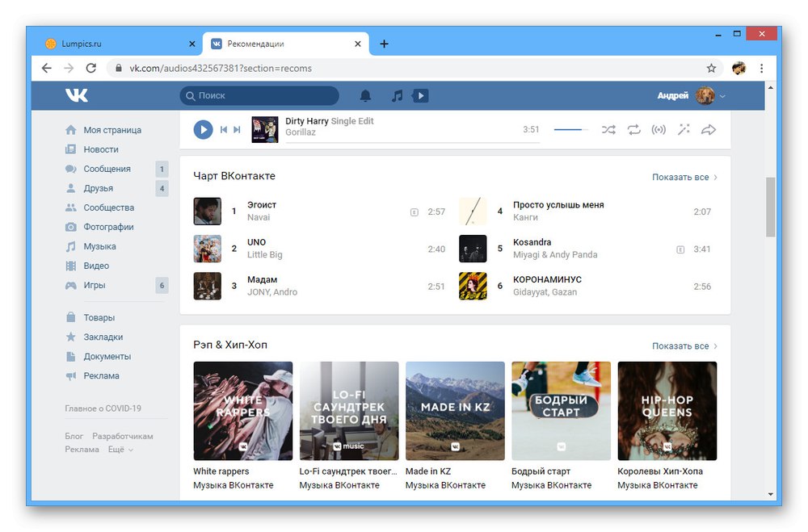Open Друзья in sidebar
This screenshot has height=532, width=808.
coord(89,188)
